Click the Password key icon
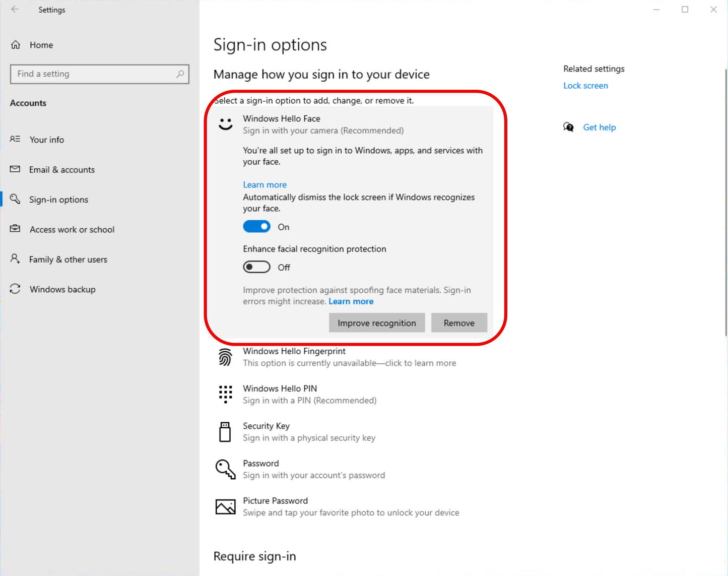 [225, 469]
